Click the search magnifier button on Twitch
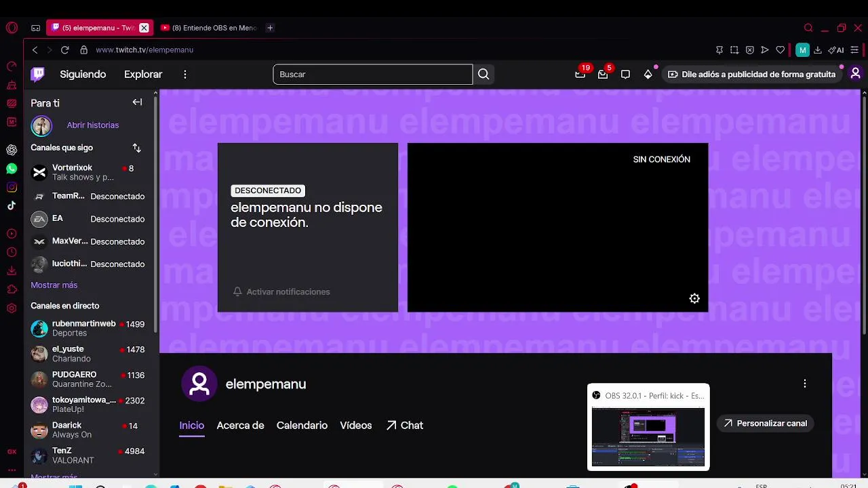Image resolution: width=868 pixels, height=488 pixels. pos(484,75)
